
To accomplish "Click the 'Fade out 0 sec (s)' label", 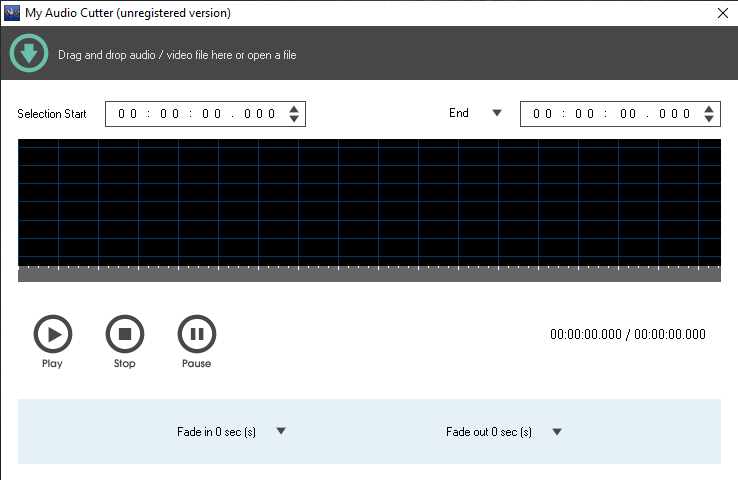I will 489,432.
